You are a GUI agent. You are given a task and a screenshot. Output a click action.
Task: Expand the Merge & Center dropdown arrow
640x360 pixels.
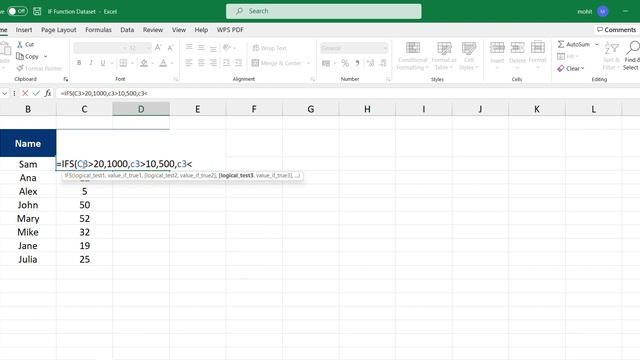point(309,63)
